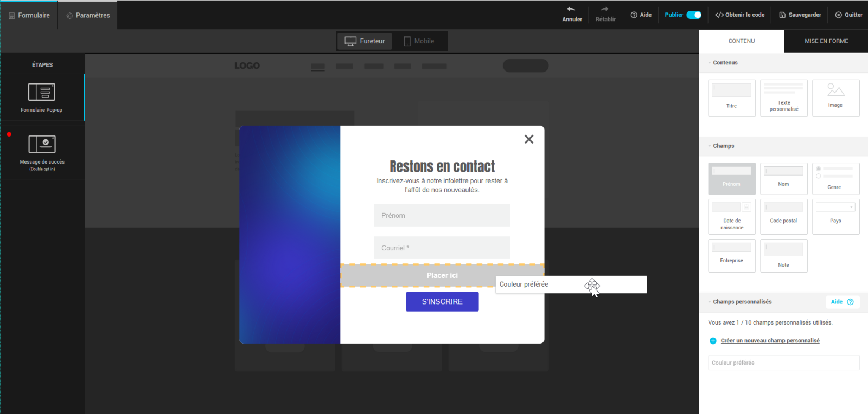The height and width of the screenshot is (414, 868).
Task: Open the Paramètres tab
Action: [88, 15]
